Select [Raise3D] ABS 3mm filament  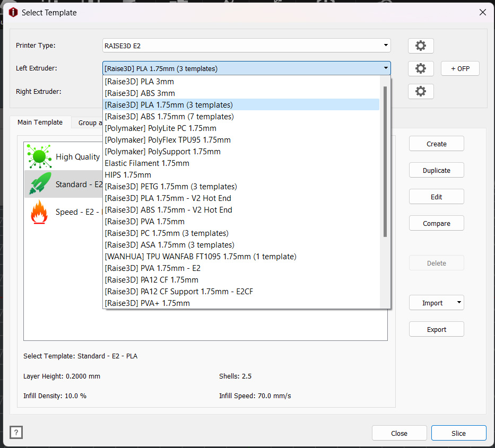point(241,93)
